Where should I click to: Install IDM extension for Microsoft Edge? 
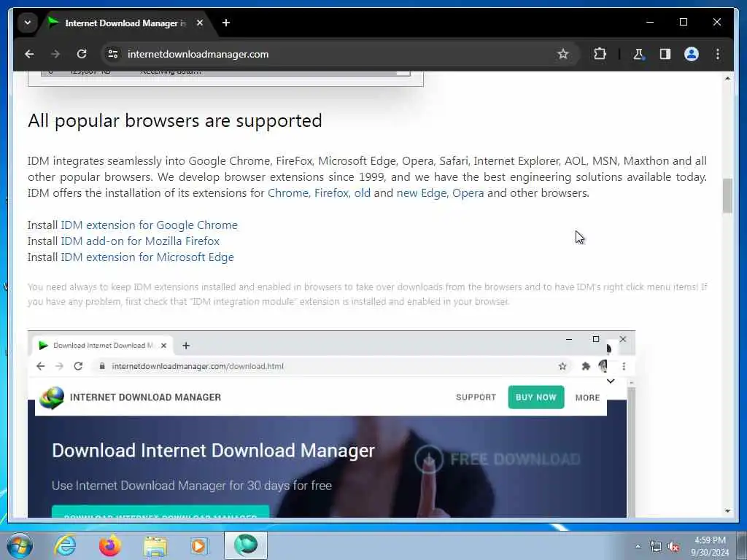tap(147, 257)
